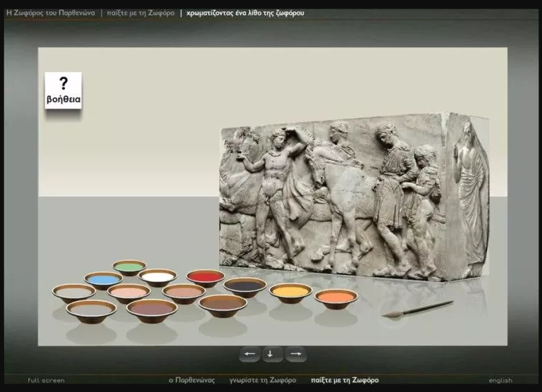Image resolution: width=542 pixels, height=392 pixels.
Task: Open παίξτε με τη Ζωφόρο bottom menu item
Action: pos(345,380)
